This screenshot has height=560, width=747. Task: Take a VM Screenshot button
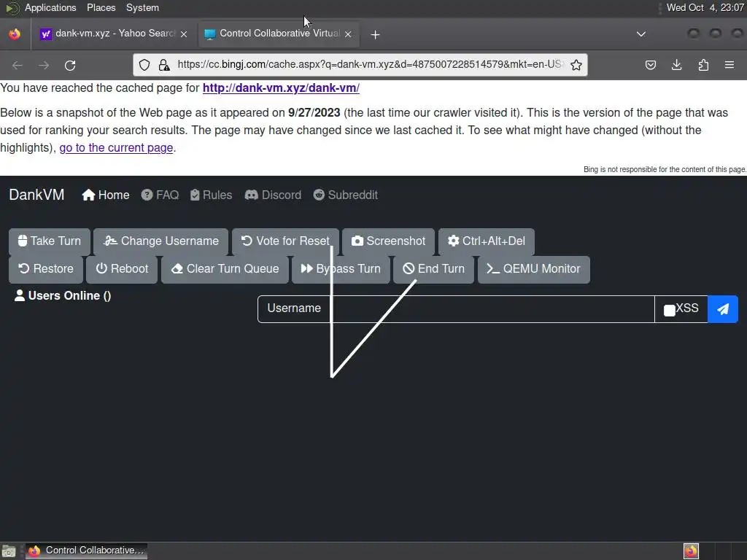click(x=388, y=241)
